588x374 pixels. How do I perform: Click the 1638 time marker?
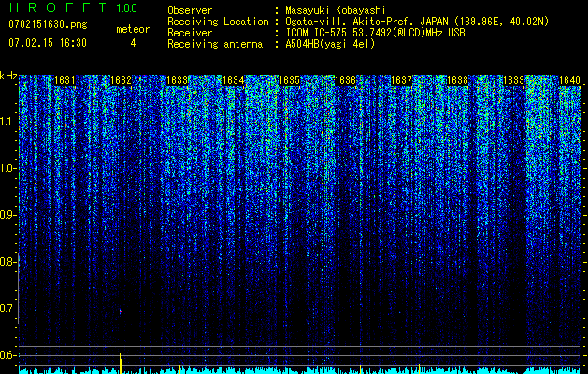coord(458,80)
